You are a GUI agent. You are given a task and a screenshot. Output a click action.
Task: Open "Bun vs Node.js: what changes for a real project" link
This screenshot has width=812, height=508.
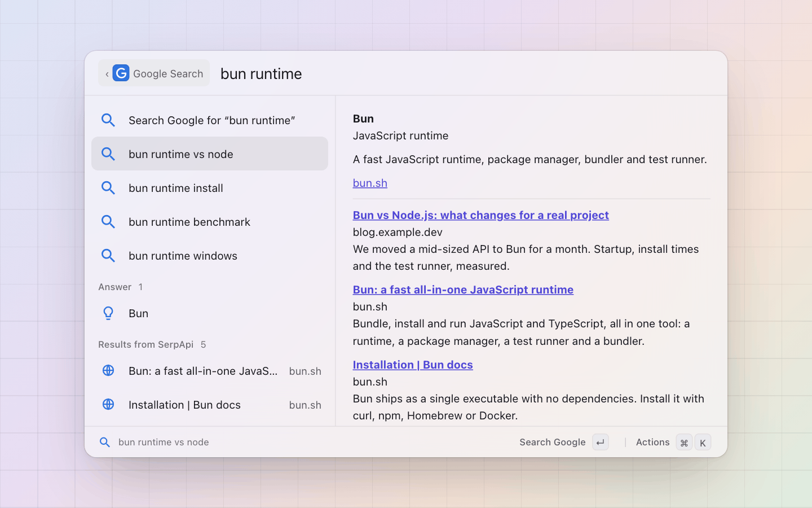pos(481,215)
